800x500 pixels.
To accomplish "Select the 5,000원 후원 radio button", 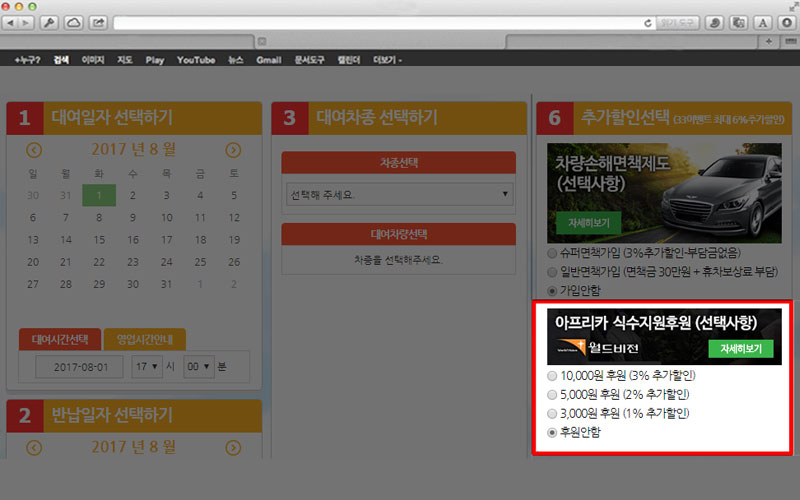I will (x=553, y=394).
